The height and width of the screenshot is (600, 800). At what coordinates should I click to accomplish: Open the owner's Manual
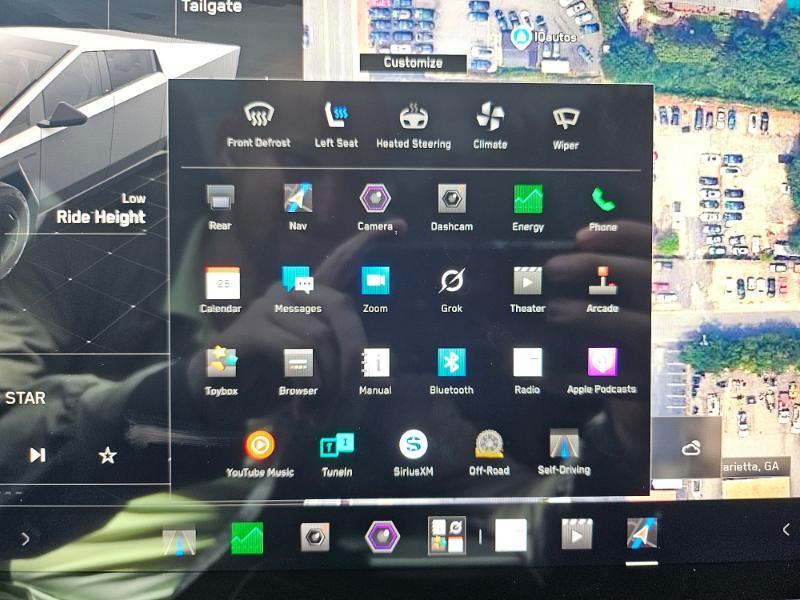(x=375, y=371)
